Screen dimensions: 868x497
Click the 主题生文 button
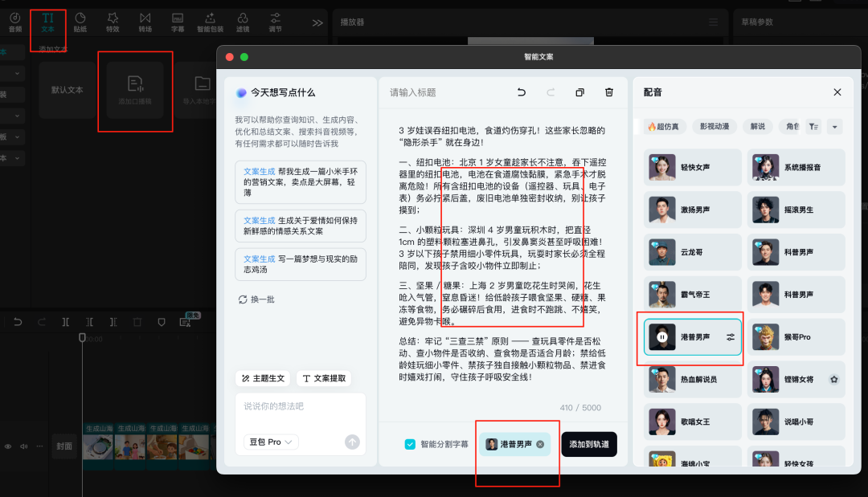(264, 378)
